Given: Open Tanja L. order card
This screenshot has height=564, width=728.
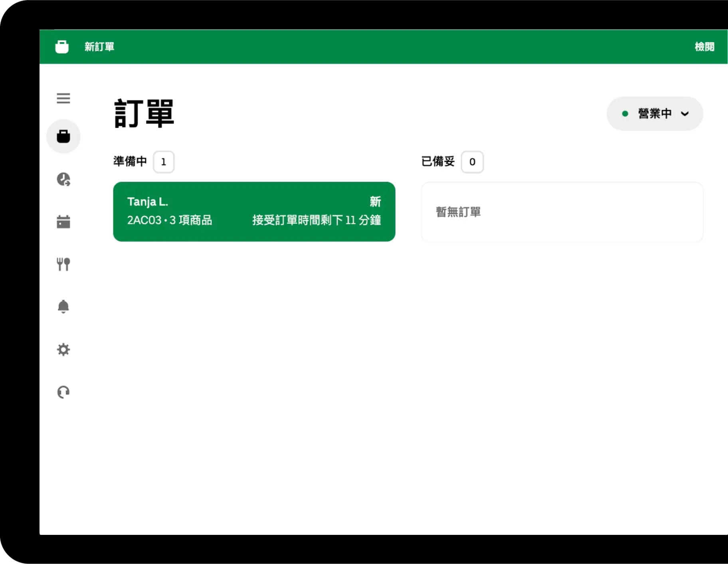Looking at the screenshot, I should [x=254, y=212].
